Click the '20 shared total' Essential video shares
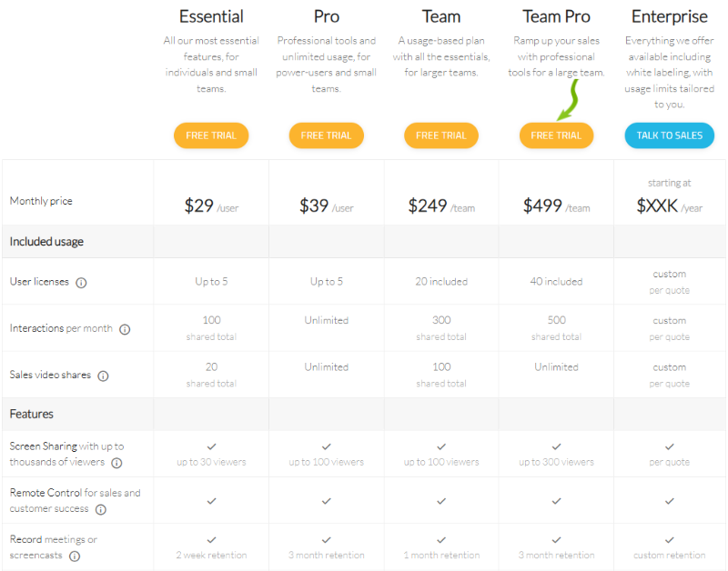 point(211,375)
